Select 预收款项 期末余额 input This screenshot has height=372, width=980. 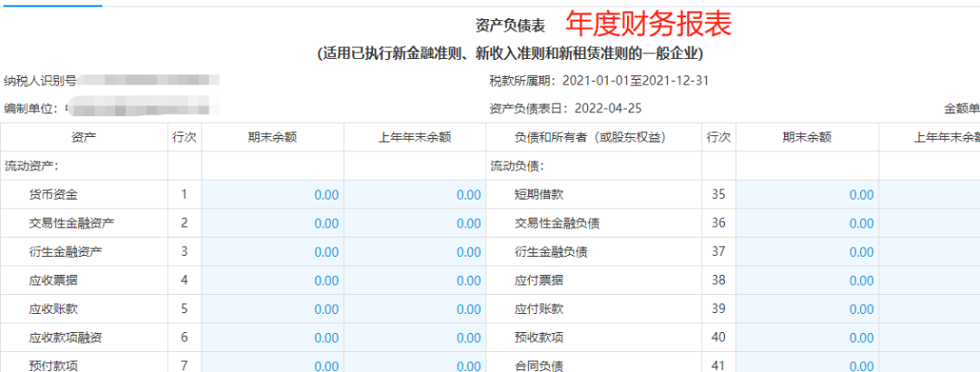pyautogui.click(x=807, y=338)
